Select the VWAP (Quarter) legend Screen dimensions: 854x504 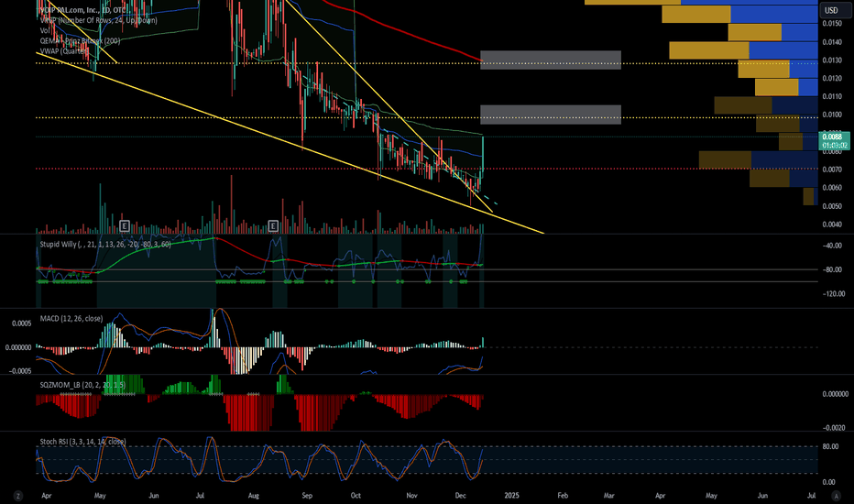[x=64, y=50]
